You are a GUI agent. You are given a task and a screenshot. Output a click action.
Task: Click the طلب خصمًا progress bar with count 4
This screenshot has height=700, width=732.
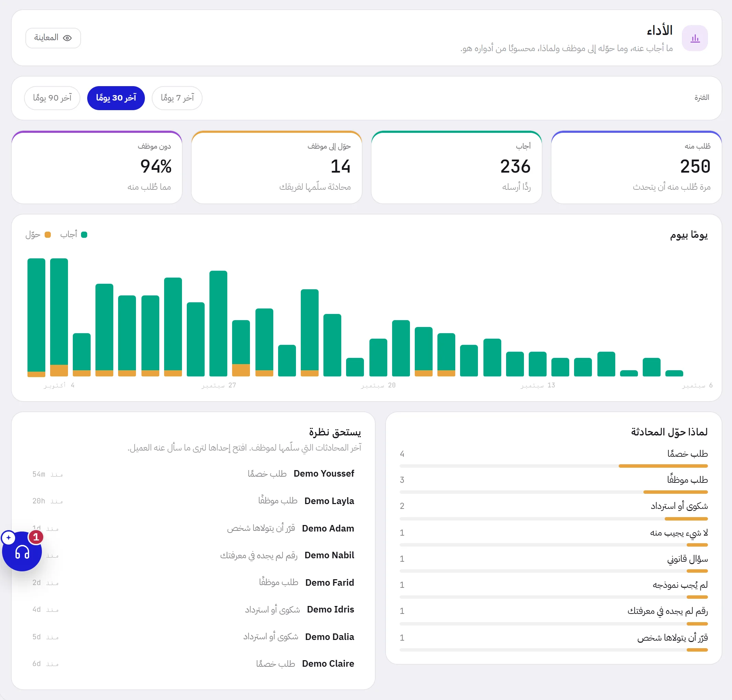point(553,466)
